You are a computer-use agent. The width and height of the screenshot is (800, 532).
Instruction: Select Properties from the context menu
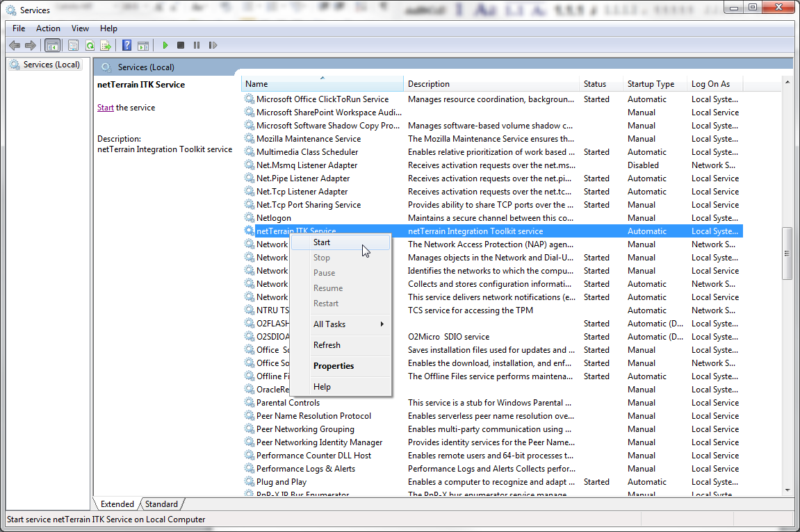pyautogui.click(x=334, y=366)
